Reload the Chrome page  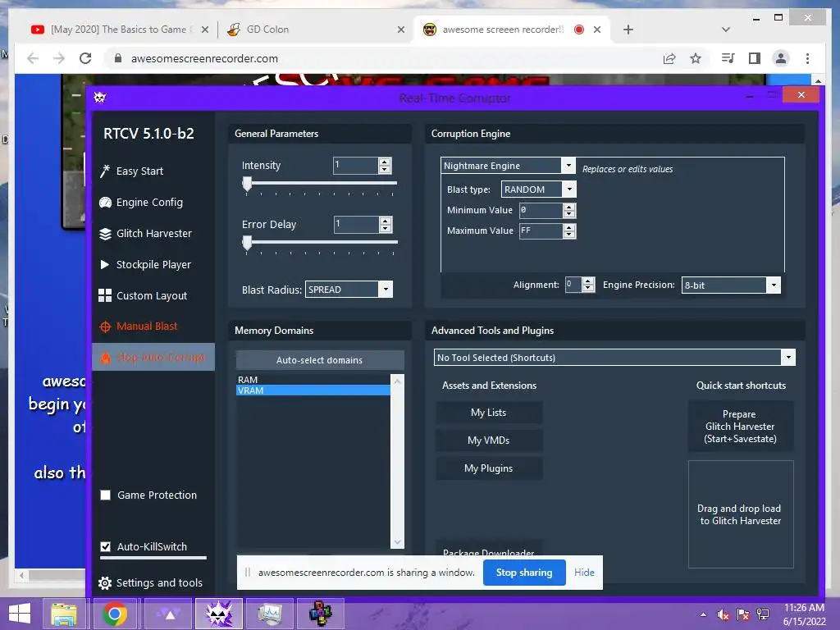point(85,58)
